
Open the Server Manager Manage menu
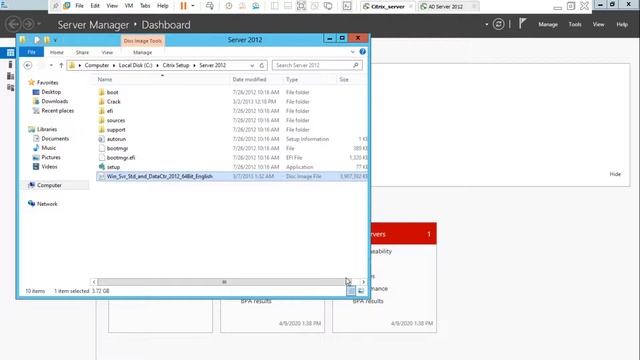pos(548,24)
